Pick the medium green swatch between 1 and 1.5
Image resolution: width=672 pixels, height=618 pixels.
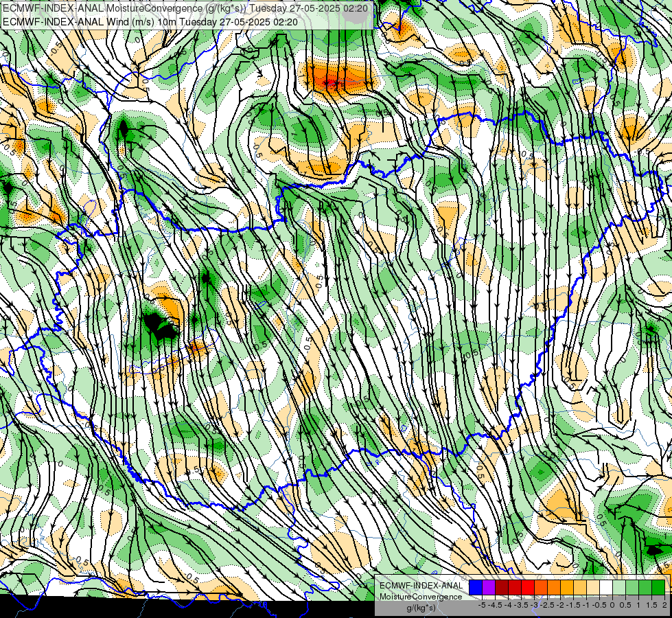[x=645, y=588]
